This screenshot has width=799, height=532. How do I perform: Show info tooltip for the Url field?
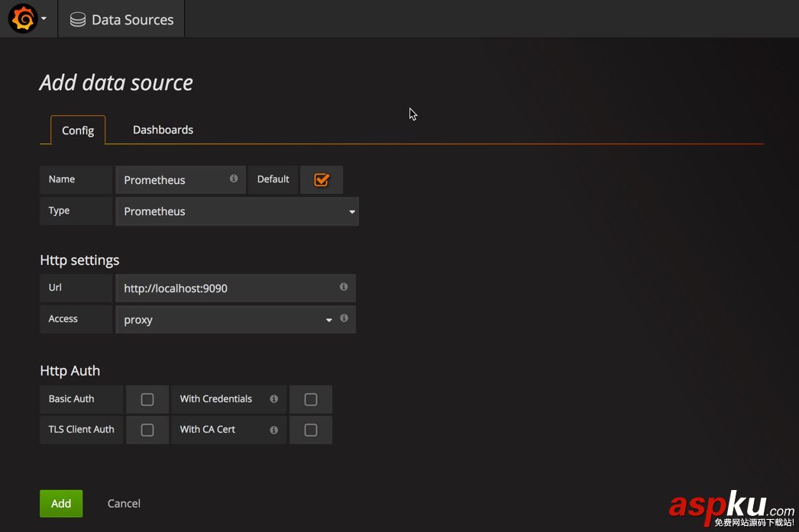coord(344,287)
